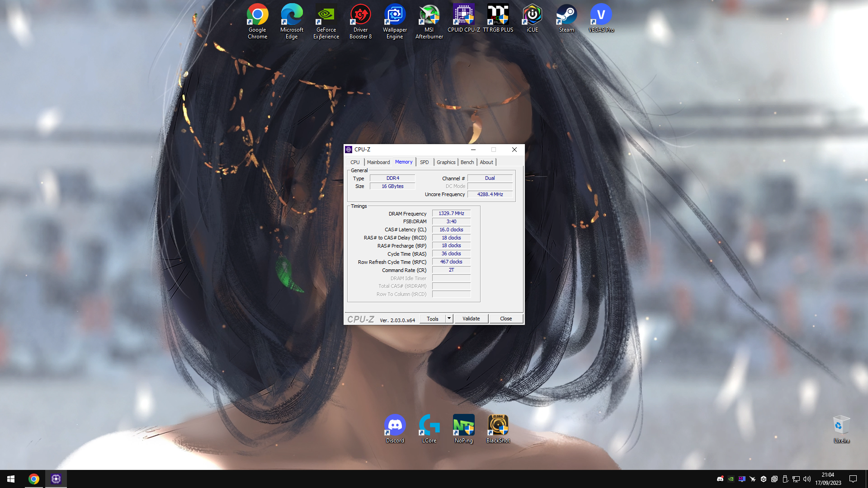Select VEGAS Pro desktop icon
868x488 pixels.
[601, 18]
